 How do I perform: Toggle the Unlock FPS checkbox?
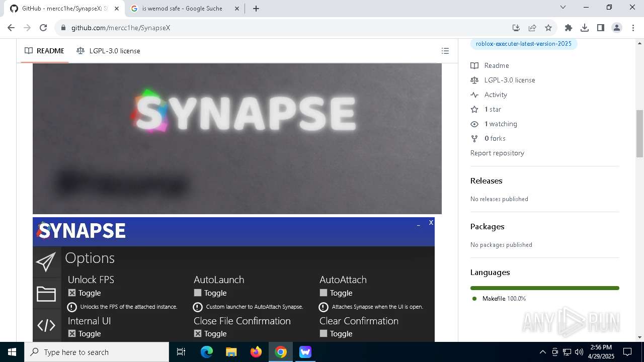pos(72,293)
